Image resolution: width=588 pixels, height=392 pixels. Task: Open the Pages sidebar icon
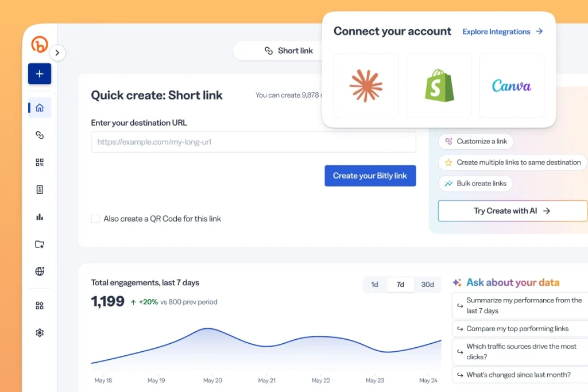tap(40, 189)
